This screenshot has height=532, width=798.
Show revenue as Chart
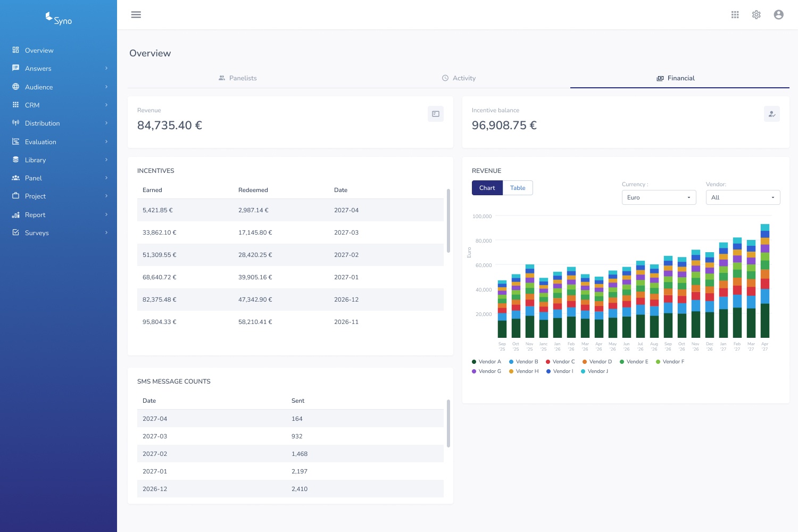pyautogui.click(x=487, y=188)
